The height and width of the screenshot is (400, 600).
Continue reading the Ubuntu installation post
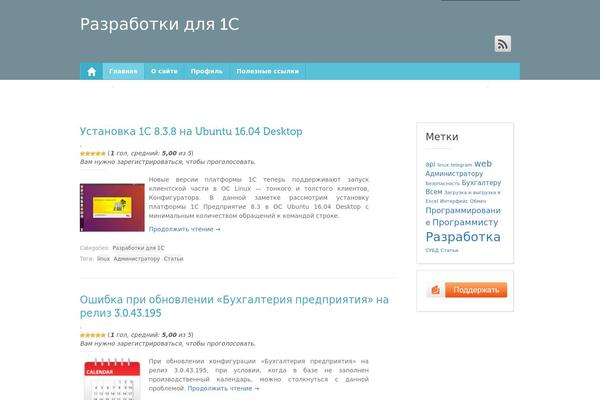[184, 229]
